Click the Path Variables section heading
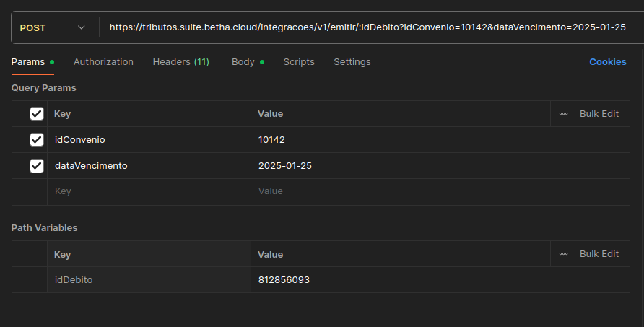644x327 pixels. click(x=44, y=228)
